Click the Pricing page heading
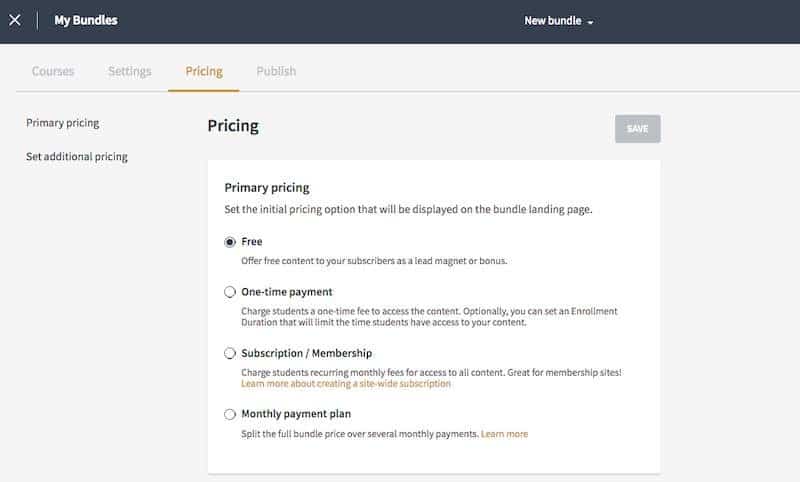800x482 pixels. coord(233,126)
